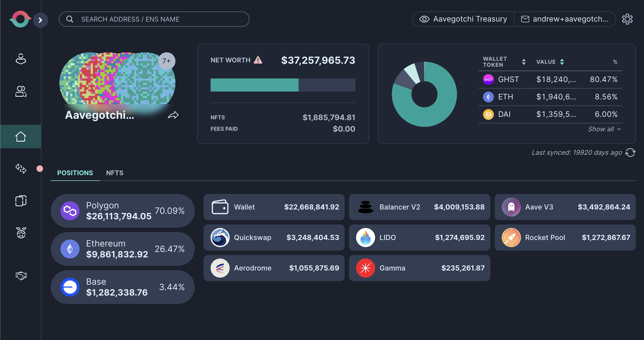Viewport: 644px width, 340px height.
Task: Open the Quickswap dragon icon
Action: pos(220,237)
